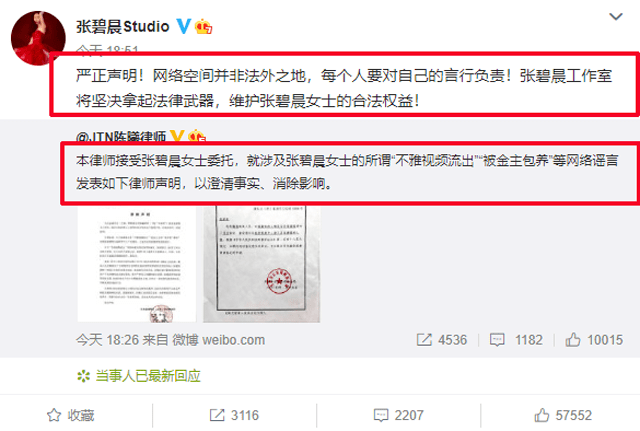The width and height of the screenshot is (640, 431).
Task: Open the post options chevron menu
Action: 616,17
